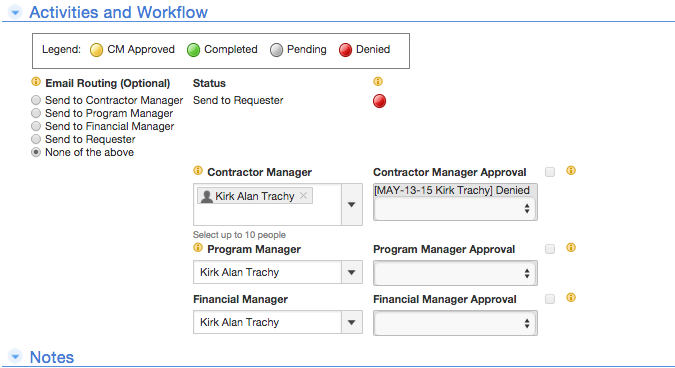
Task: Click info icon beside Financial Manager Approval checkbox
Action: click(x=571, y=297)
